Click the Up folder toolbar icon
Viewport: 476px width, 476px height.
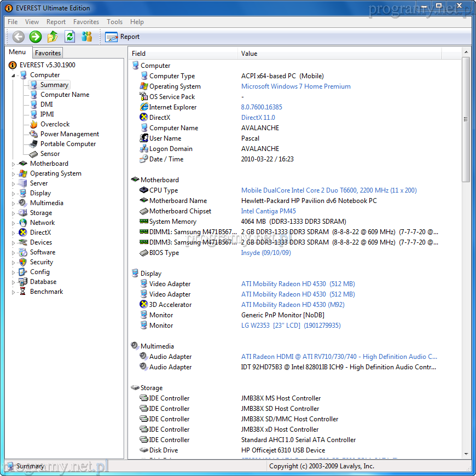coord(53,37)
